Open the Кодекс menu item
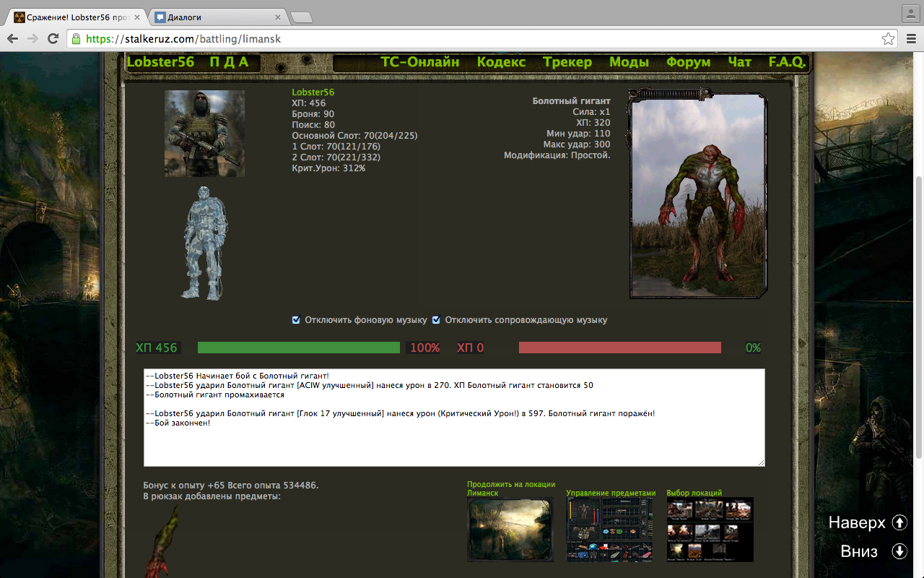 pyautogui.click(x=501, y=62)
